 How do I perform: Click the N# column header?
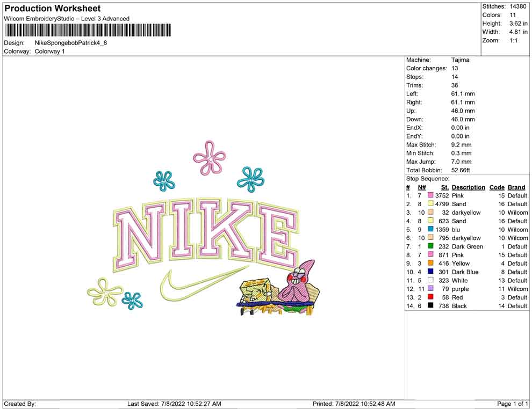(x=422, y=187)
